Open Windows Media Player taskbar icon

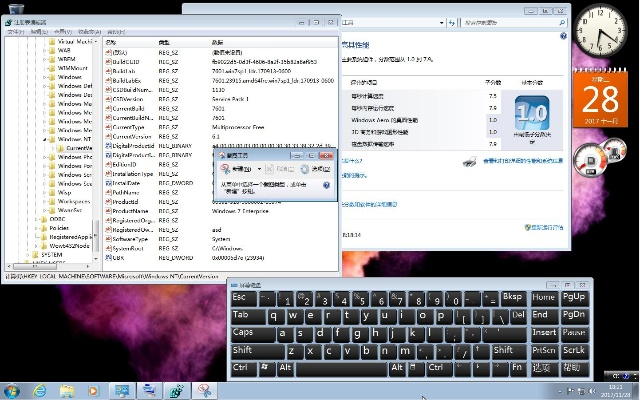pos(93,391)
